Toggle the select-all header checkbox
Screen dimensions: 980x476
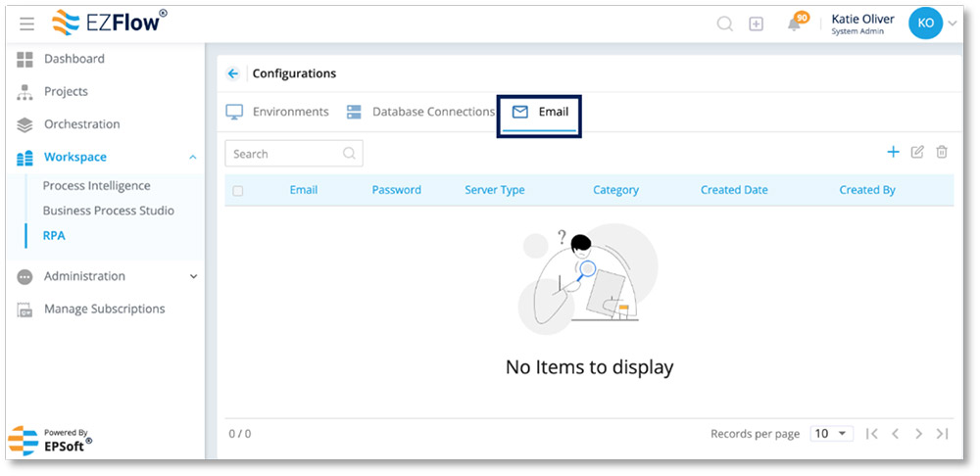[237, 191]
